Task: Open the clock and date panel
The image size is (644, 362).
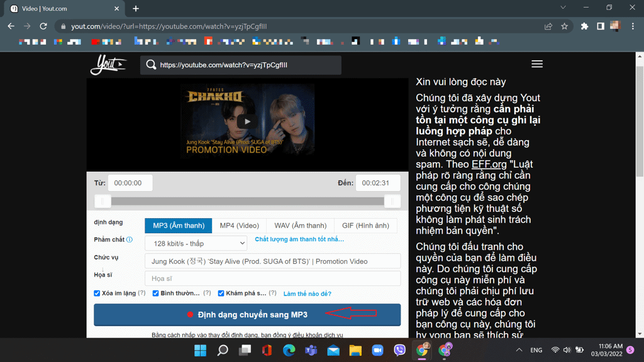Action: tap(607, 350)
